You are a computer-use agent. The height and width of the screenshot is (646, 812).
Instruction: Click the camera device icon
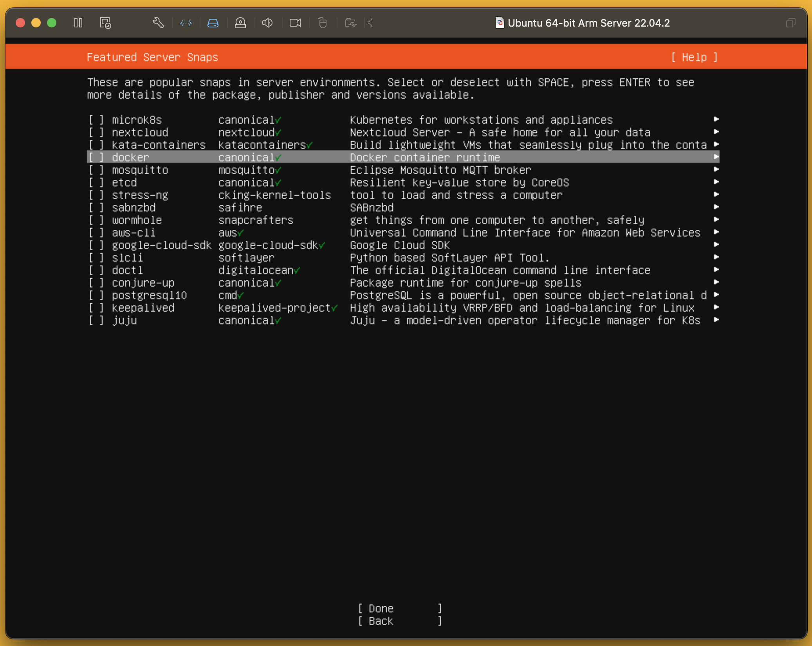(x=295, y=23)
